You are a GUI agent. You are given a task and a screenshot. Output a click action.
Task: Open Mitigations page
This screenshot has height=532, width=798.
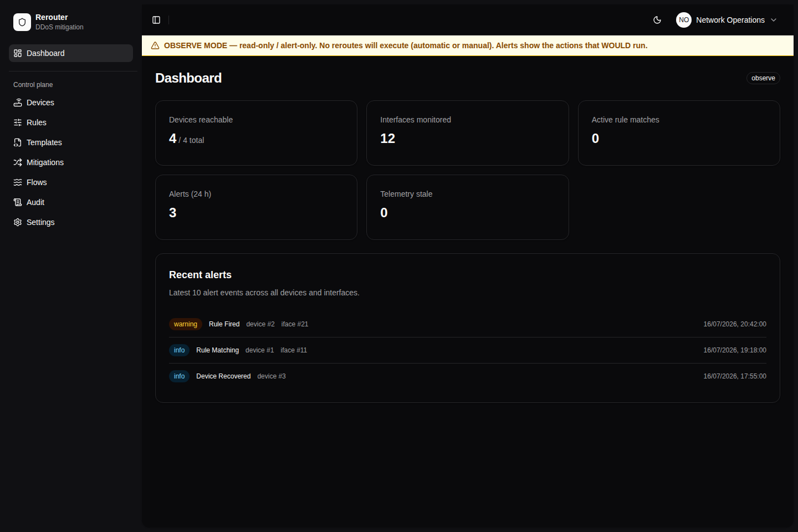pos(71,162)
